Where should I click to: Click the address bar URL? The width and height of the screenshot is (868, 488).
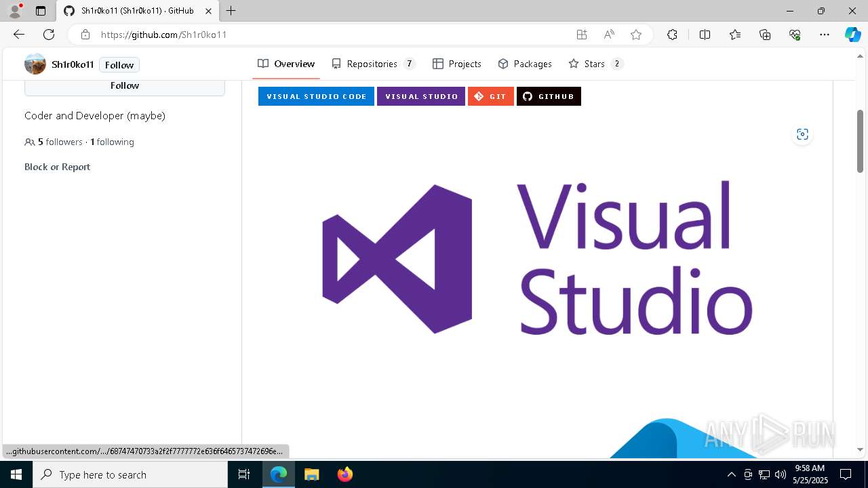pos(163,35)
